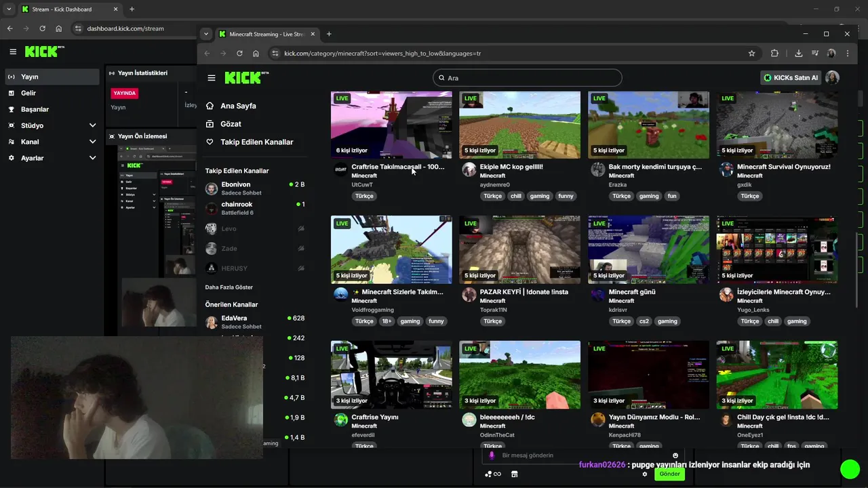Open UtCuwT channel avatar

tap(340, 169)
